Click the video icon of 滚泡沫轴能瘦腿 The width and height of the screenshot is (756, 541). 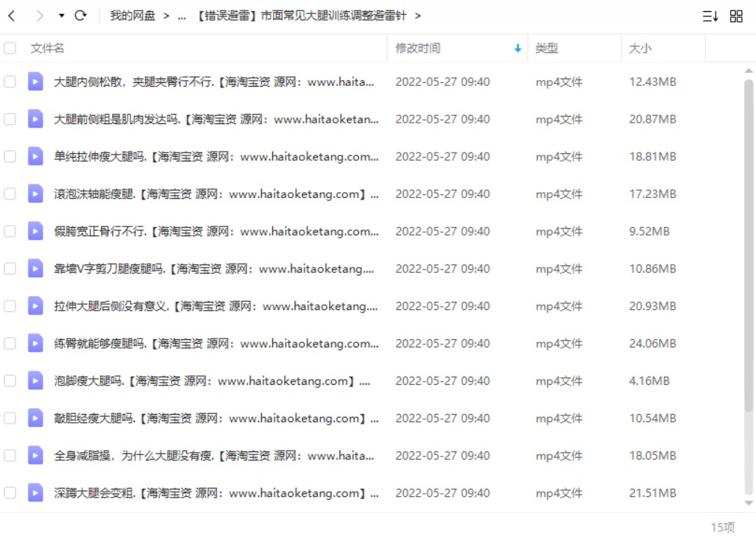pos(35,194)
